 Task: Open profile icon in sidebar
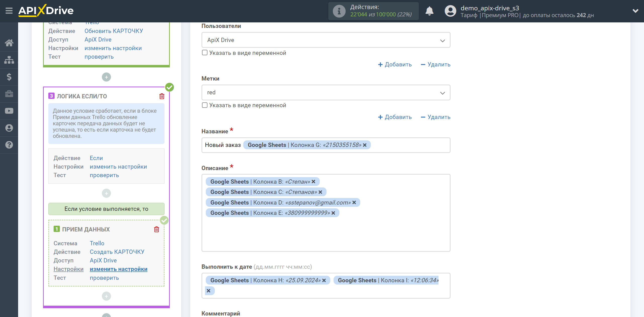(x=9, y=128)
